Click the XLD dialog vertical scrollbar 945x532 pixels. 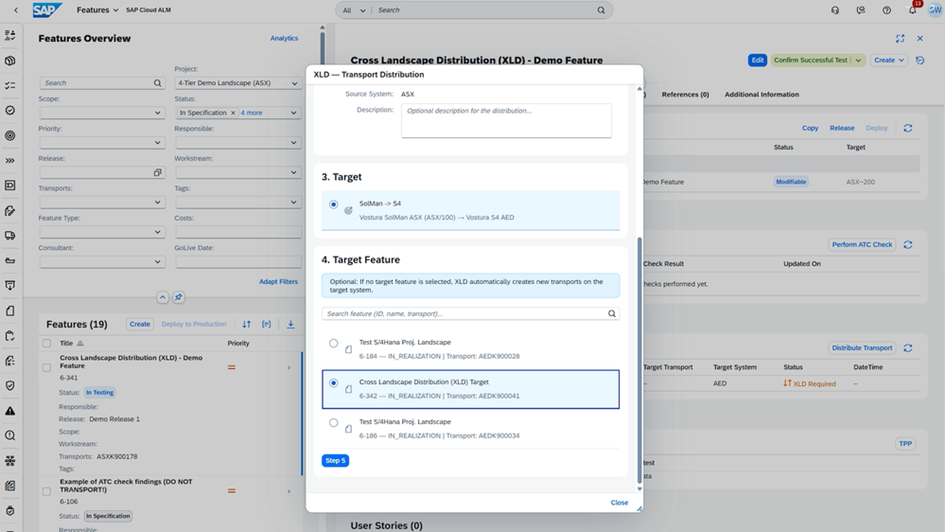pos(639,358)
